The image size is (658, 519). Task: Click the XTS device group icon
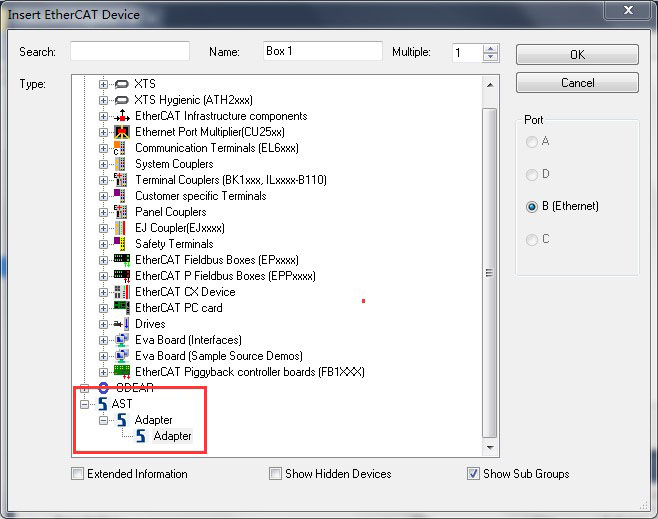click(x=122, y=84)
